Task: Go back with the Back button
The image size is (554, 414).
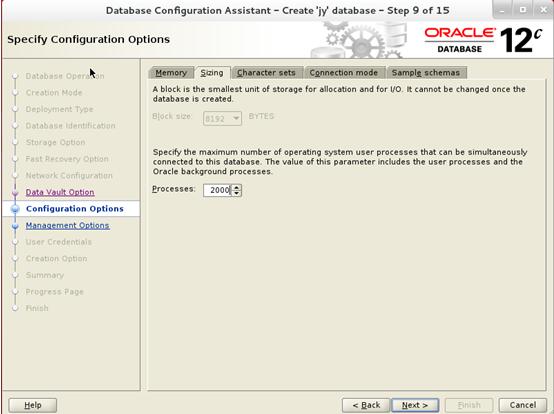Action: click(x=366, y=405)
